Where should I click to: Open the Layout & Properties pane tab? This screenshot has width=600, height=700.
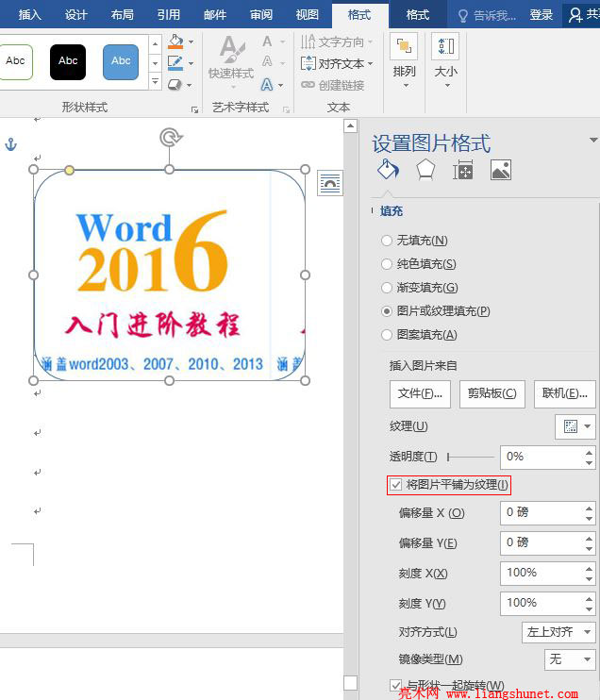click(x=463, y=170)
